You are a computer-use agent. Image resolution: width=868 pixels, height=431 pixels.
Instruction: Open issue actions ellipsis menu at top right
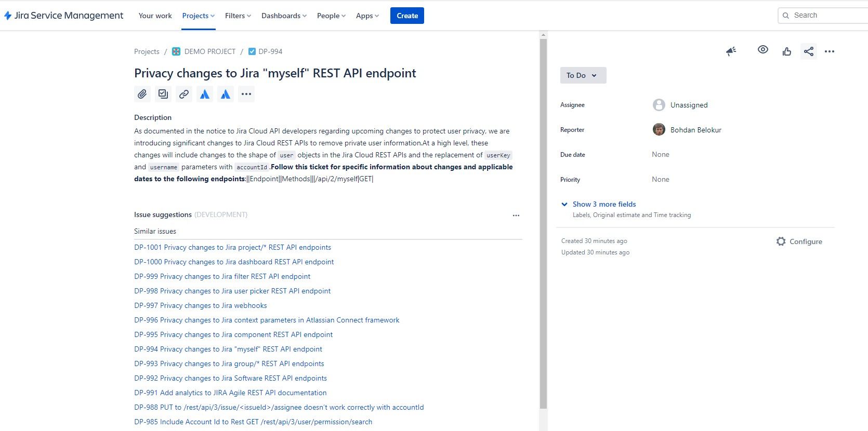830,51
